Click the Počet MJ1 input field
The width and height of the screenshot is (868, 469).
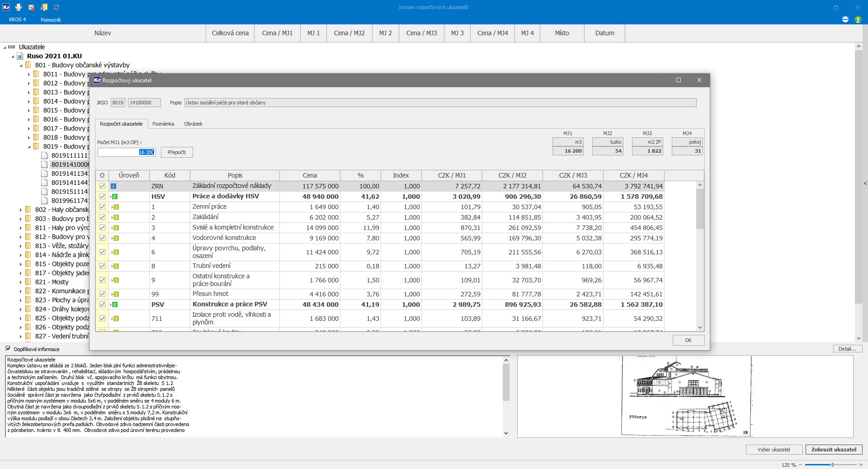126,152
